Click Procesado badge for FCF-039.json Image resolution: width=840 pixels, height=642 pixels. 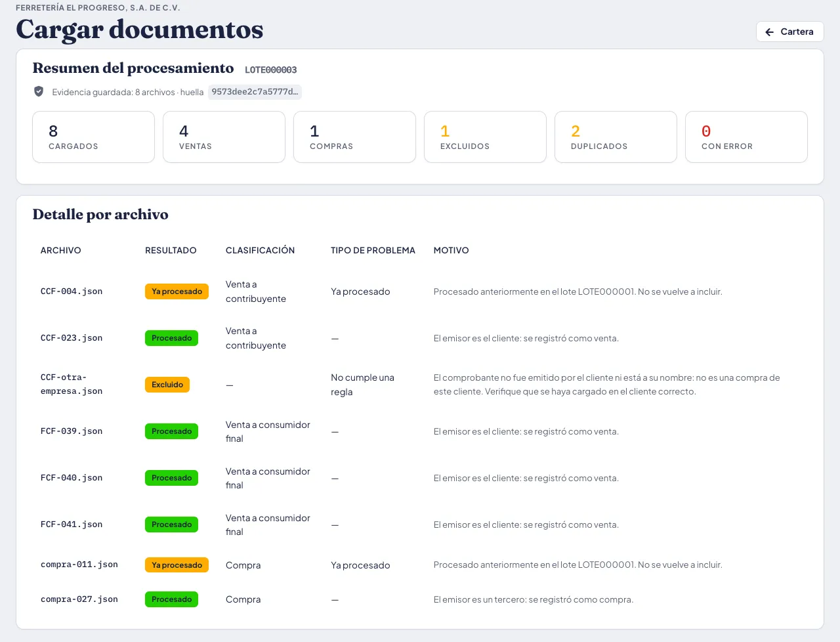171,431
